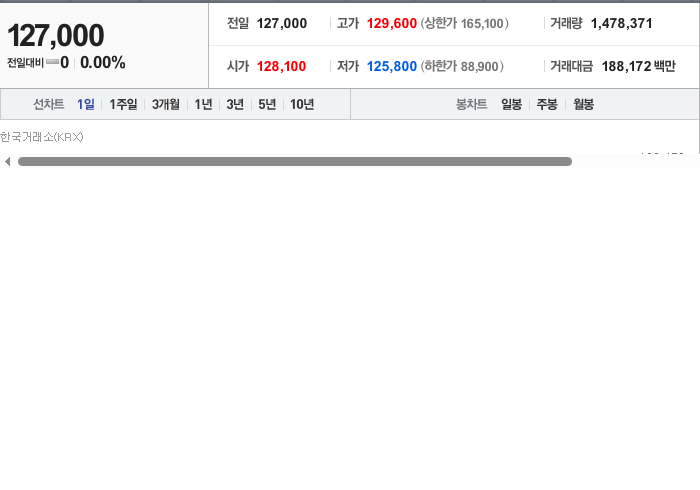This screenshot has height=490, width=700.
Task: Select the 월봉 candle chart
Action: (x=583, y=104)
